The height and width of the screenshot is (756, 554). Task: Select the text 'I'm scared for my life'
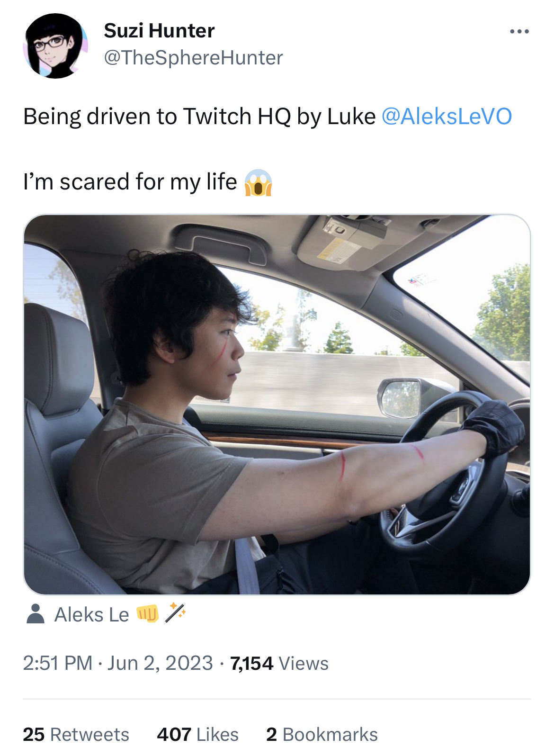coord(130,182)
